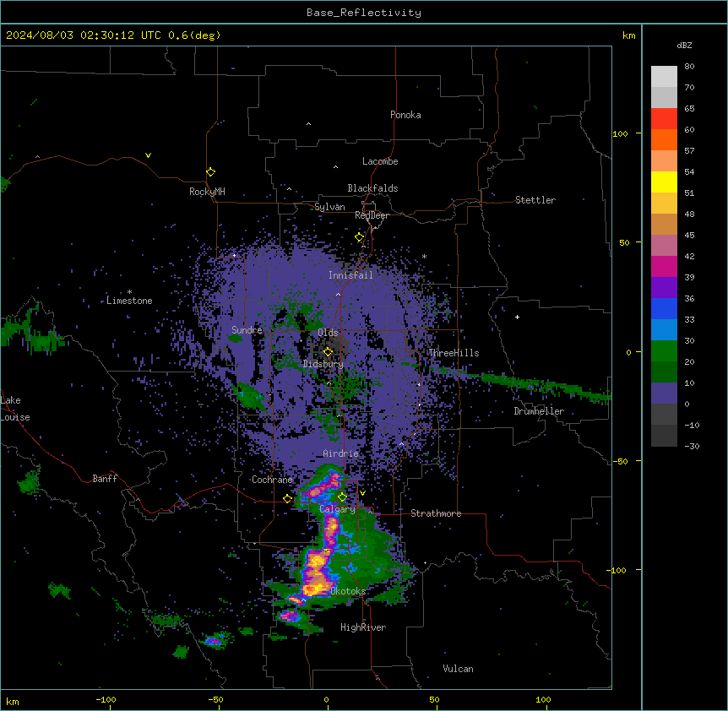Click yellow diamond marker between Olds and Didsbury
728x711 pixels.
tap(328, 351)
